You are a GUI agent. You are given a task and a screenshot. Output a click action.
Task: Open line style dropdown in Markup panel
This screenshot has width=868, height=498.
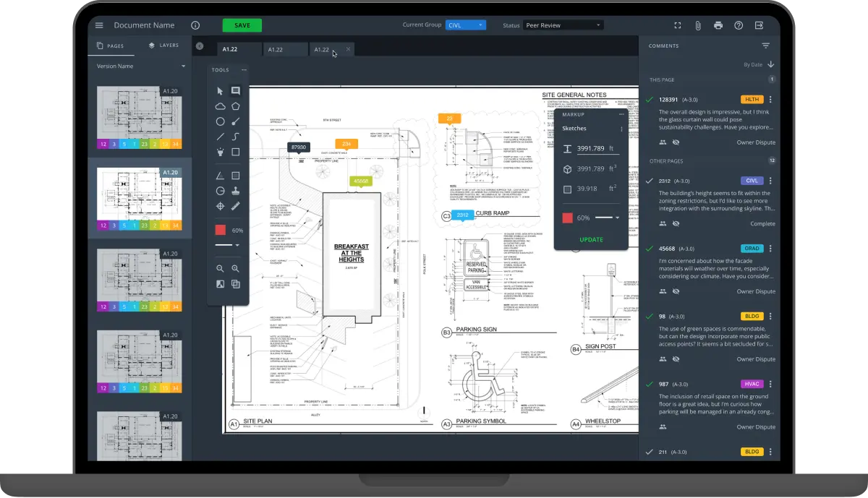(x=608, y=218)
